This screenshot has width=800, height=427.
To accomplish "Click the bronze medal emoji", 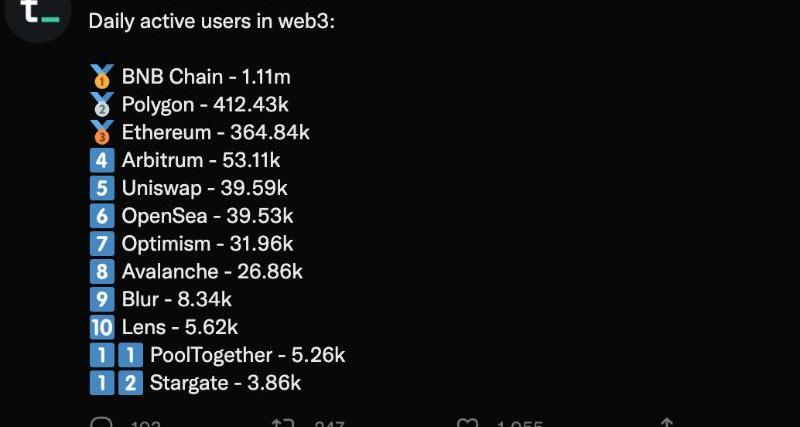I will [x=102, y=132].
